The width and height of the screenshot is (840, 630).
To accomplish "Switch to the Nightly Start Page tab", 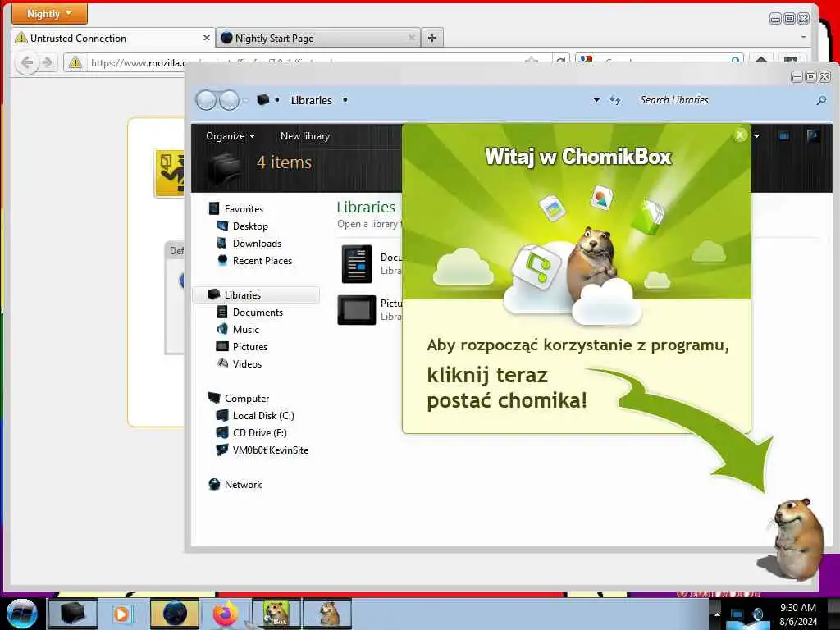I will pyautogui.click(x=318, y=38).
